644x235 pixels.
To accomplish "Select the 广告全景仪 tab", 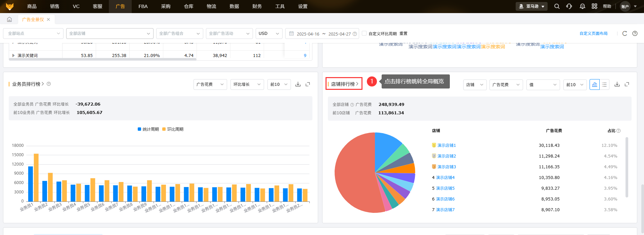I will (x=33, y=19).
